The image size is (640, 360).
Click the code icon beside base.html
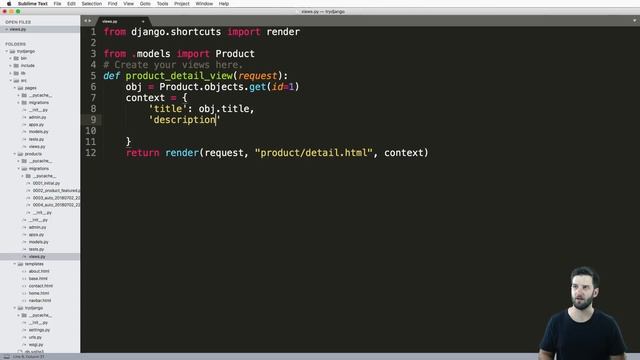24,279
